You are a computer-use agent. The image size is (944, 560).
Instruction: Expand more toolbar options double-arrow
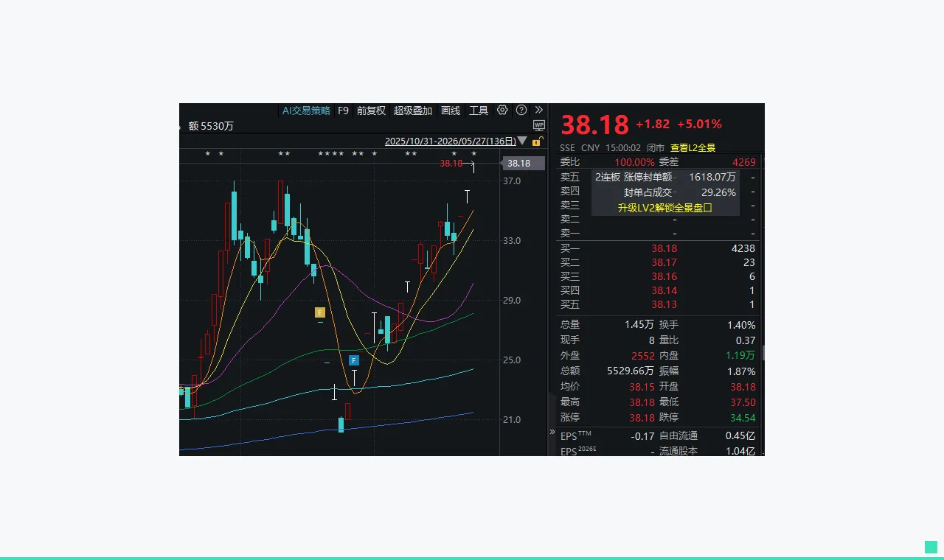pos(539,110)
